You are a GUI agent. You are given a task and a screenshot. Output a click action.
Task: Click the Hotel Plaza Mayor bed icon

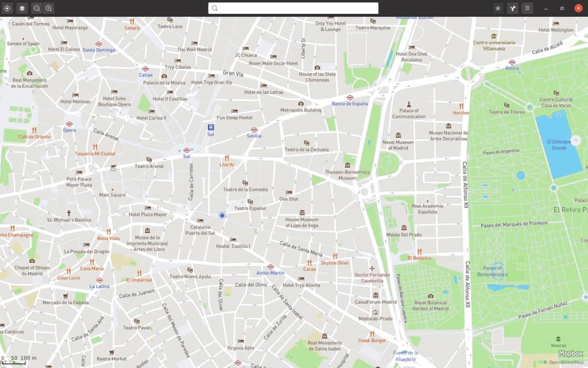coord(148,208)
